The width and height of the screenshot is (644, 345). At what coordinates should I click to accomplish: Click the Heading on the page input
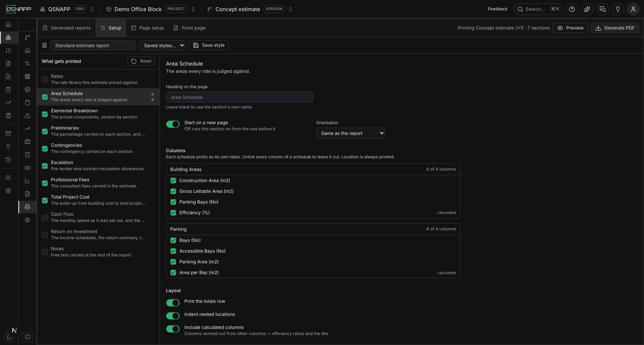coord(239,97)
